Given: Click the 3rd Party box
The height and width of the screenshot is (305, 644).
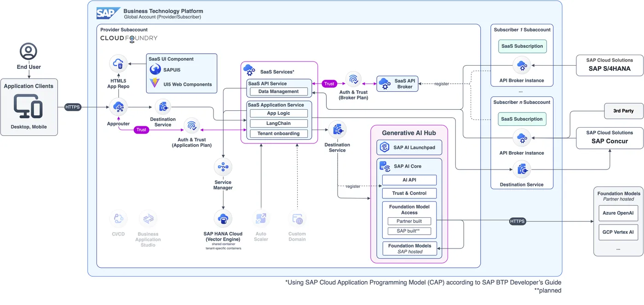Looking at the screenshot, I should pos(624,111).
